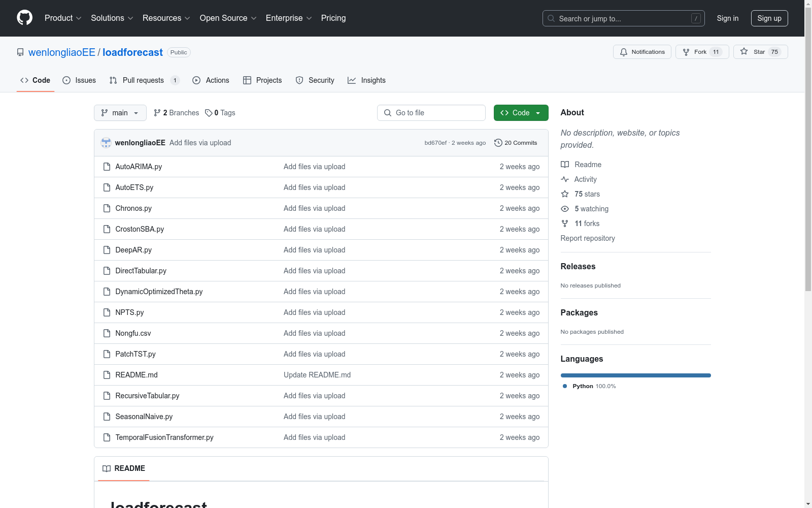812x508 pixels.
Task: Click the fork icon next to 11 forks
Action: tap(565, 224)
